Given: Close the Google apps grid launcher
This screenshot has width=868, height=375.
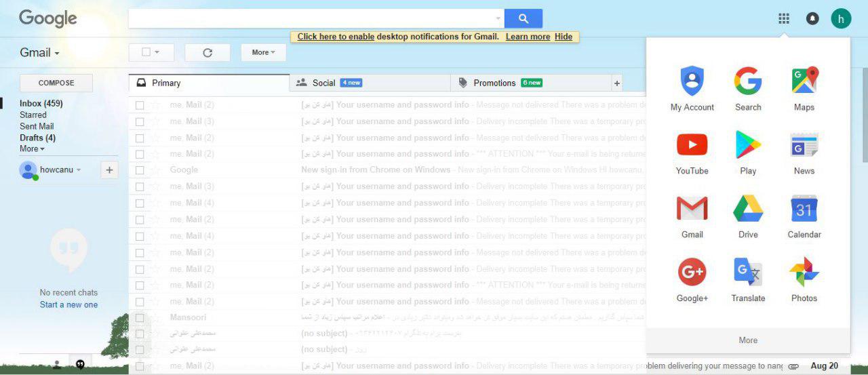Looking at the screenshot, I should 784,18.
